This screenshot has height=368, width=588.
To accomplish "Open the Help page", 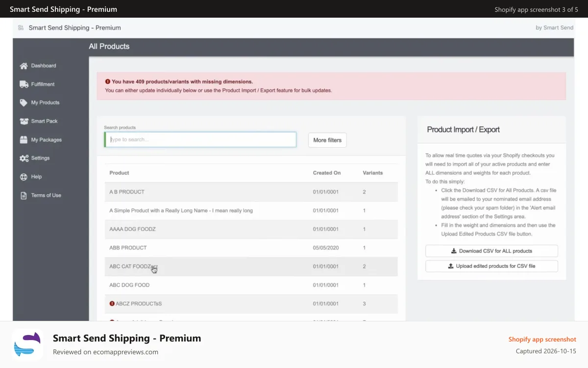I will pyautogui.click(x=37, y=177).
